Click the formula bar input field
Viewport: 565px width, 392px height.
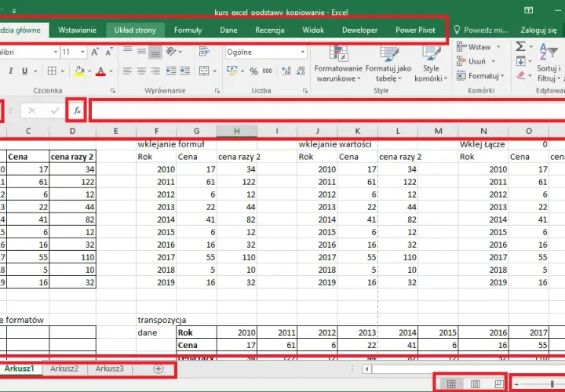click(x=328, y=111)
